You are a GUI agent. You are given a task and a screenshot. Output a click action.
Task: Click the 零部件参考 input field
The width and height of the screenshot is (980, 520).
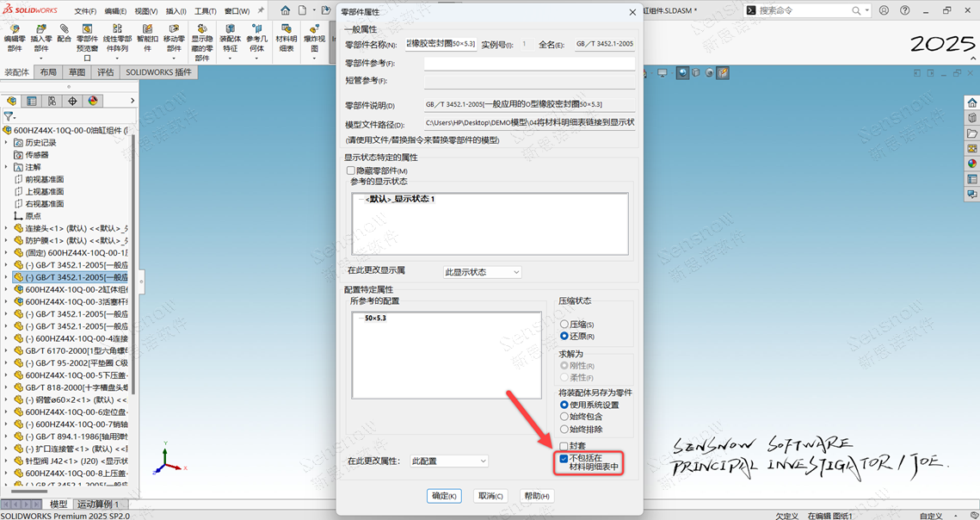click(529, 64)
